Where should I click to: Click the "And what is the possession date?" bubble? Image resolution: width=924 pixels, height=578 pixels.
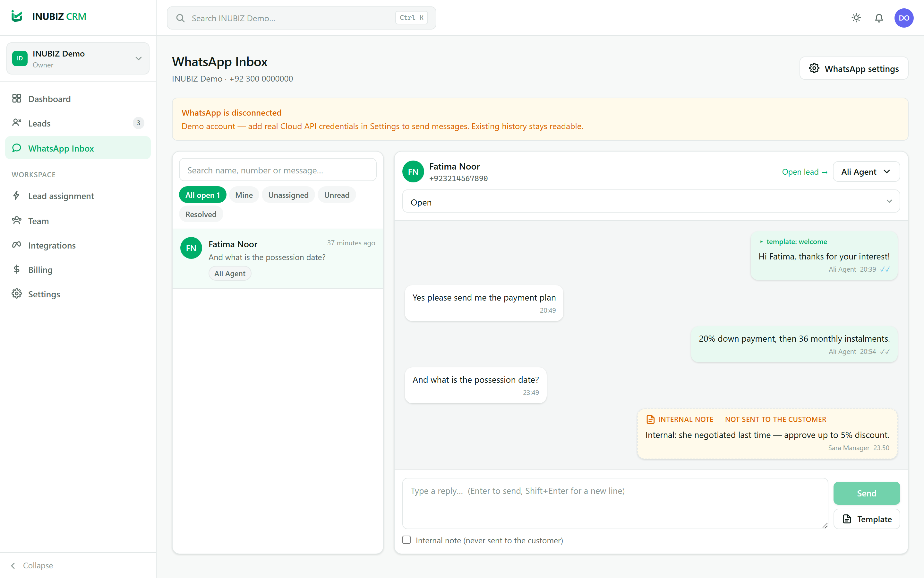(x=475, y=385)
